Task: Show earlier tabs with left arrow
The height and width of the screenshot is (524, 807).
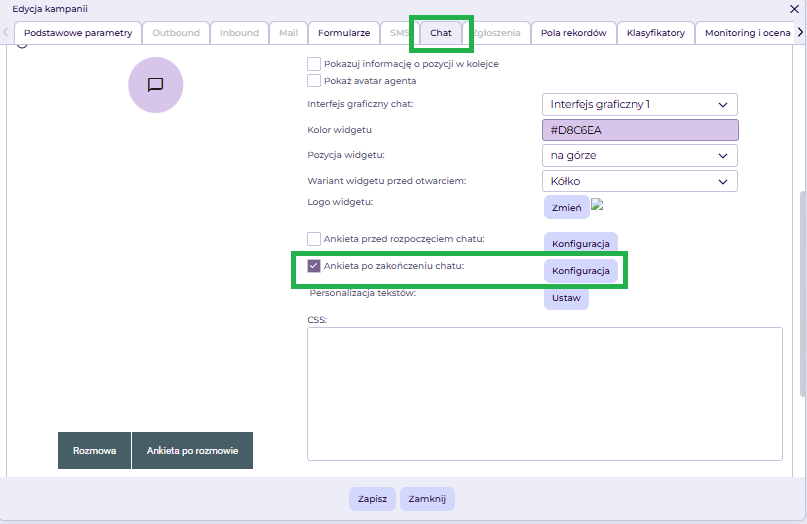Action: (x=6, y=32)
